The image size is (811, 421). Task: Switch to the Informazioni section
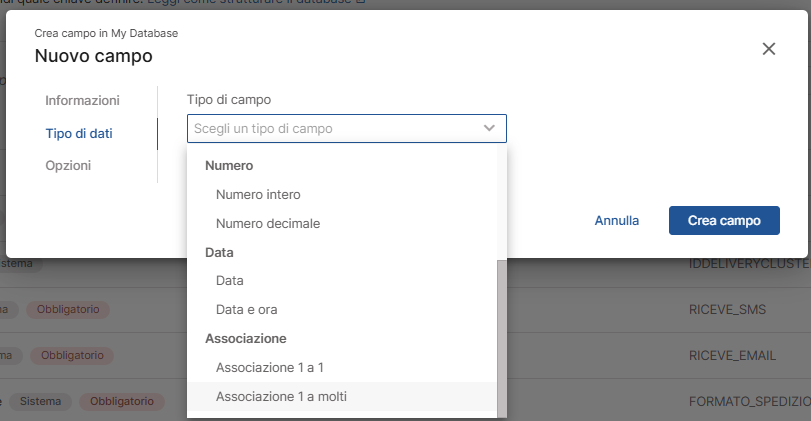[82, 100]
